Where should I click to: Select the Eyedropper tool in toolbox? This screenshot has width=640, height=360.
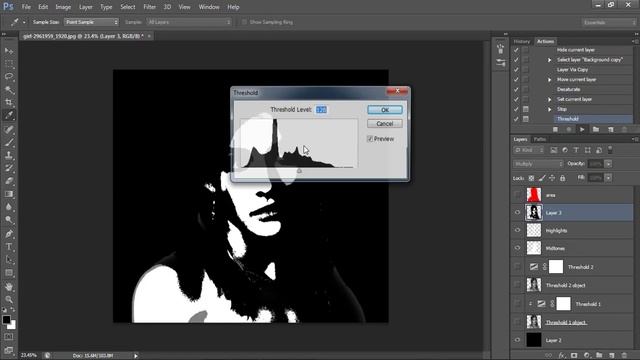pyautogui.click(x=9, y=116)
